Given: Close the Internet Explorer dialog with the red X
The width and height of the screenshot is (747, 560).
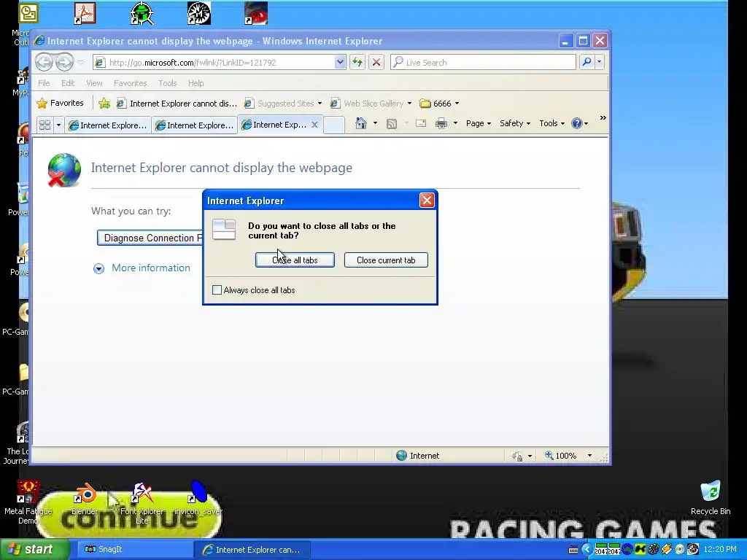Looking at the screenshot, I should [427, 200].
